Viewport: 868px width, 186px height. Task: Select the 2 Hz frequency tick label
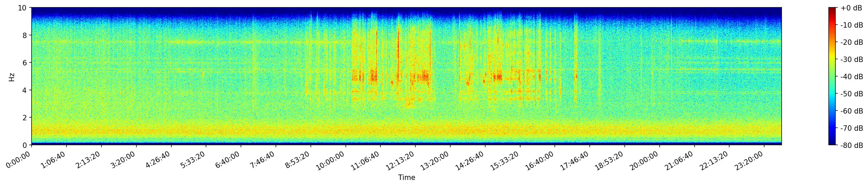[x=25, y=118]
